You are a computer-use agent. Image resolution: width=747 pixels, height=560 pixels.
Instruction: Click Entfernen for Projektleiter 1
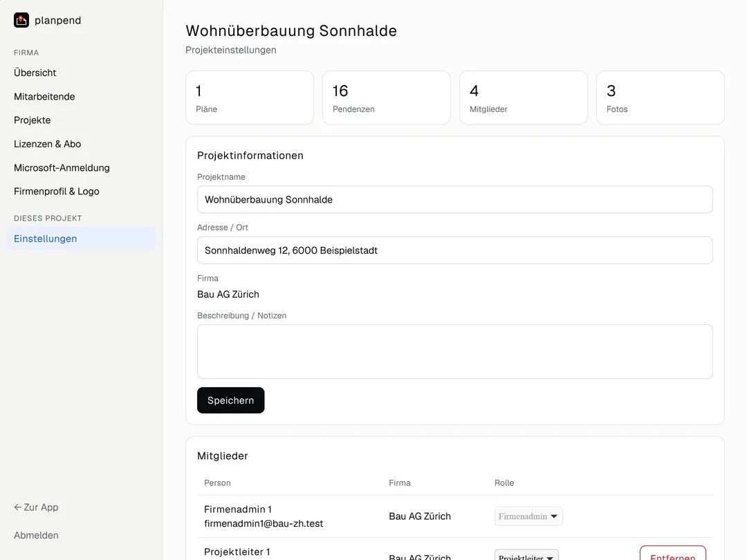pos(673,554)
